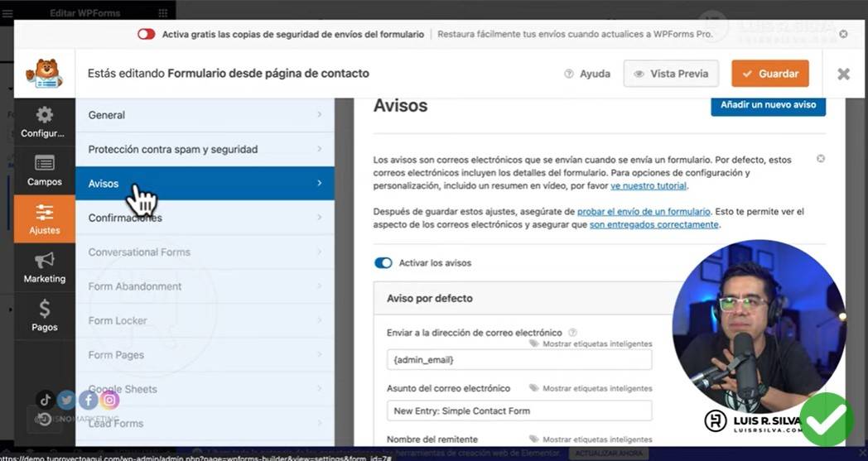
Task: Open the apps grid icon in top bar
Action: [x=162, y=12]
